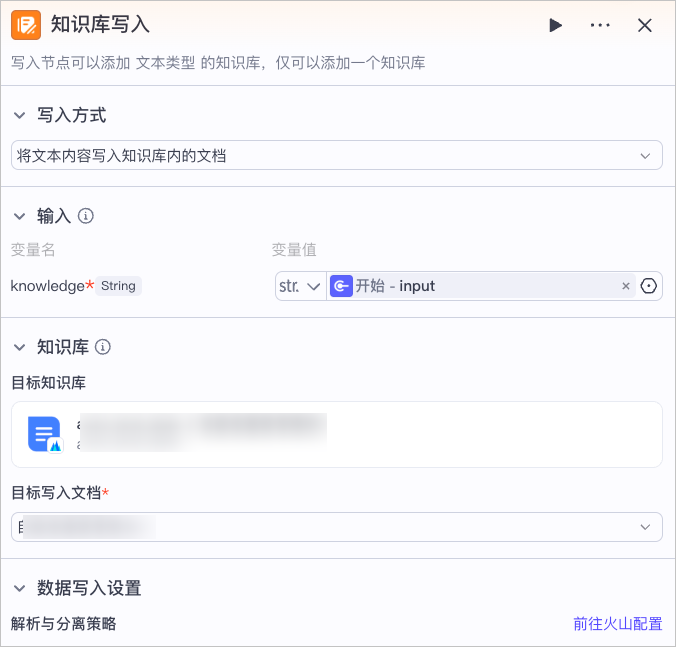Click the info icon beside 知识库
This screenshot has height=647, width=676.
pyautogui.click(x=102, y=348)
